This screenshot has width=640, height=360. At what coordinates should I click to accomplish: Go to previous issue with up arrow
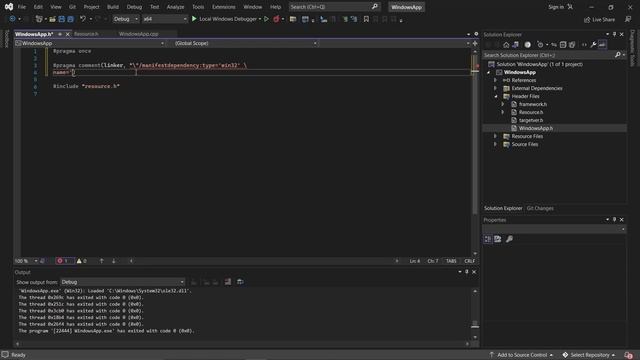click(x=102, y=261)
